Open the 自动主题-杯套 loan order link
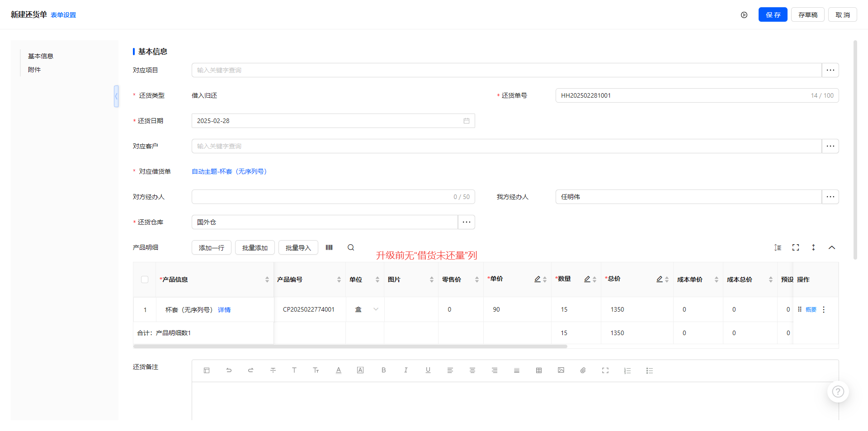The image size is (868, 431). (x=229, y=171)
